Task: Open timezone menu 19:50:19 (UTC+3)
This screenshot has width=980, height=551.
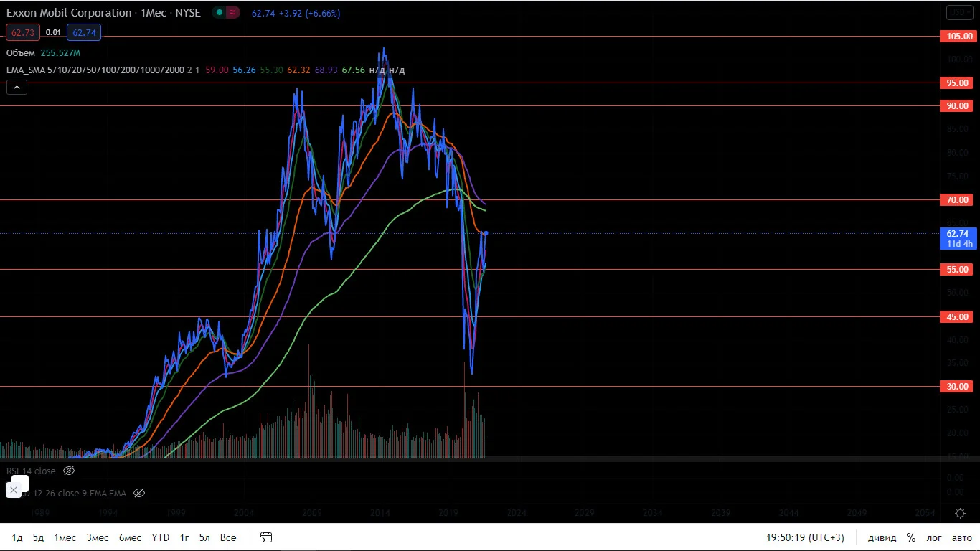Action: tap(805, 537)
